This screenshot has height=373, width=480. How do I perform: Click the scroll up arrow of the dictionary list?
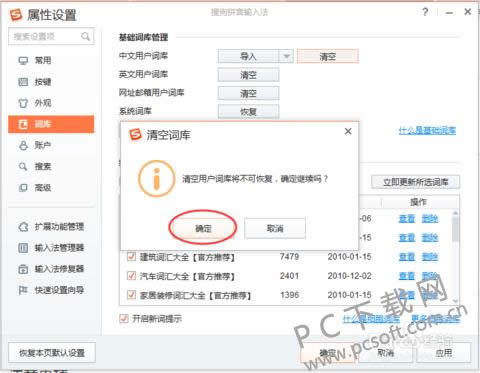click(455, 213)
